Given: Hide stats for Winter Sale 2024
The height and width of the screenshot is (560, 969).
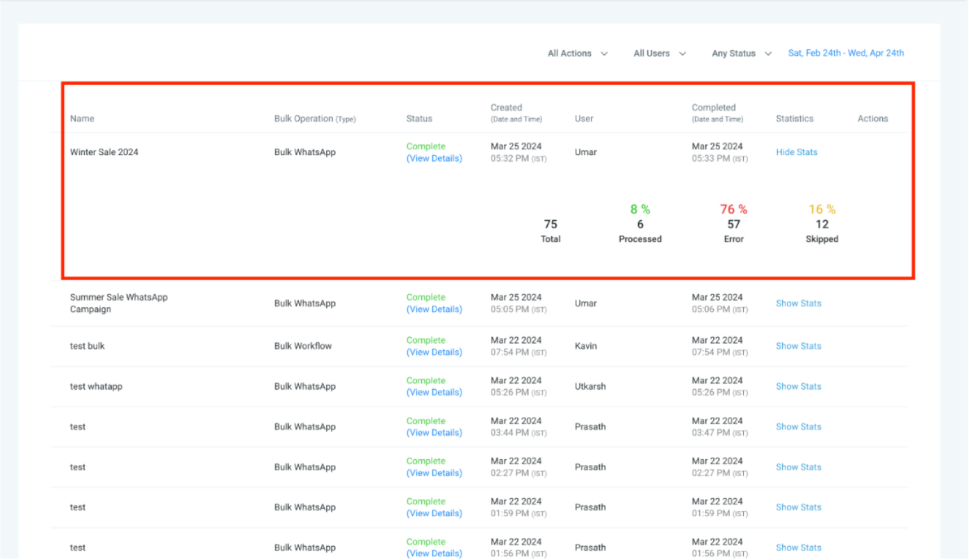Looking at the screenshot, I should click(797, 152).
